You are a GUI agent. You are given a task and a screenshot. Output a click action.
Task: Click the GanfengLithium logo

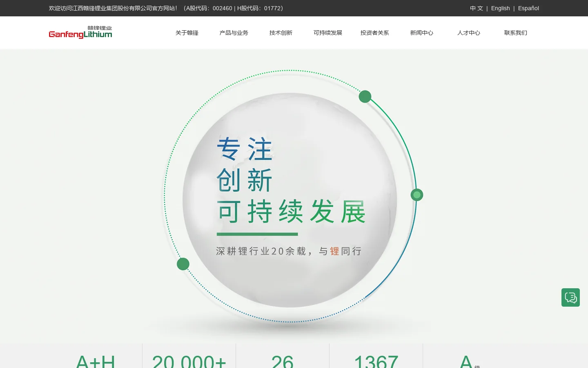pos(80,32)
